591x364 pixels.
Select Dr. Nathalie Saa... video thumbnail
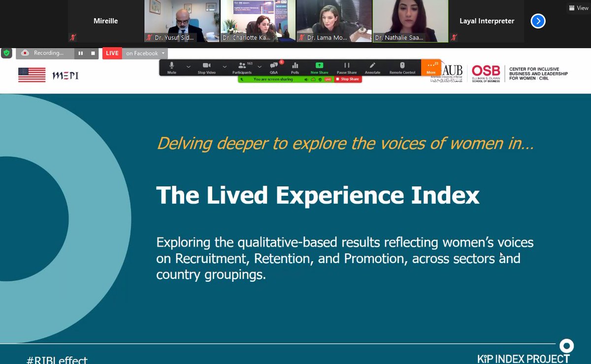[x=411, y=21]
